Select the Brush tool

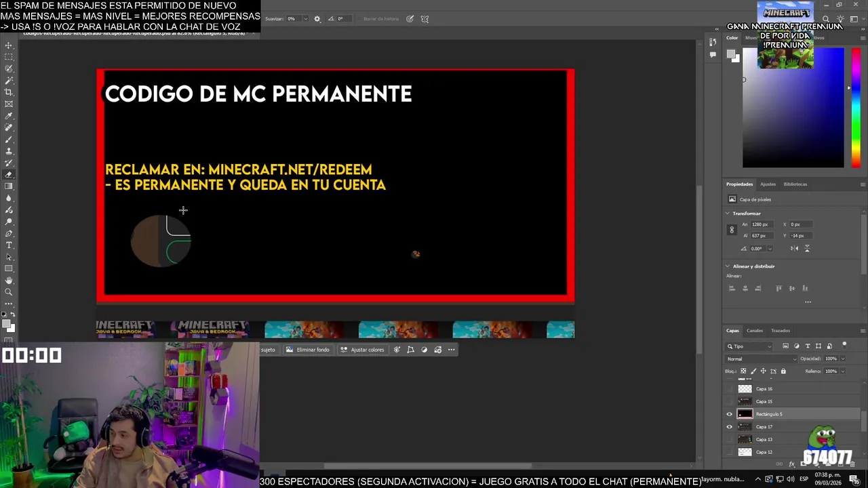9,139
